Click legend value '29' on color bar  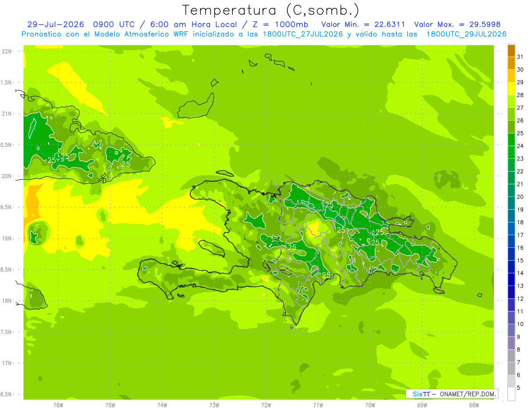(520, 82)
